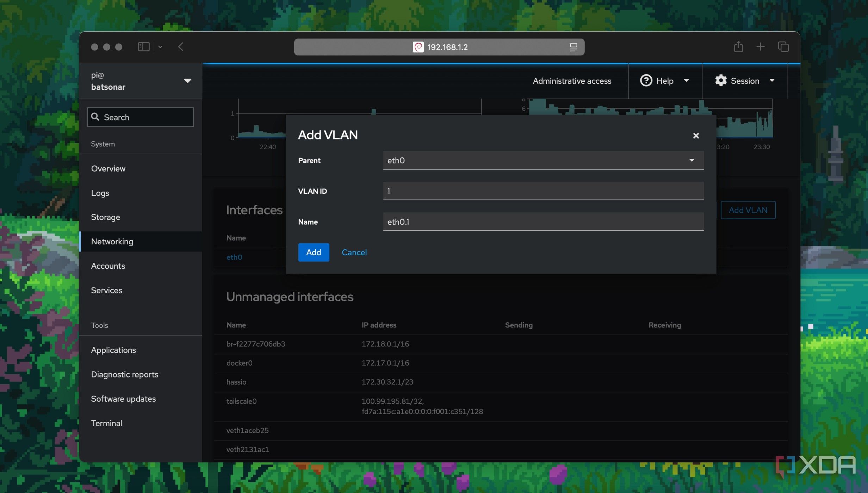The height and width of the screenshot is (493, 868).
Task: Confirm with the blue Add button
Action: [314, 252]
